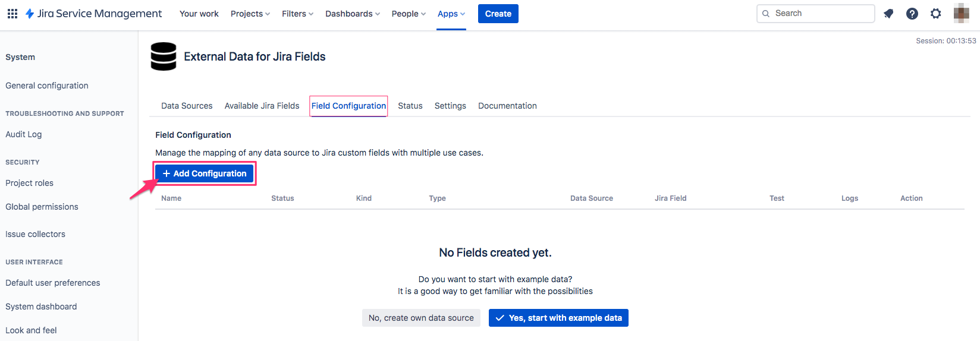
Task: Click the Jira Service Management logo
Action: click(93, 14)
